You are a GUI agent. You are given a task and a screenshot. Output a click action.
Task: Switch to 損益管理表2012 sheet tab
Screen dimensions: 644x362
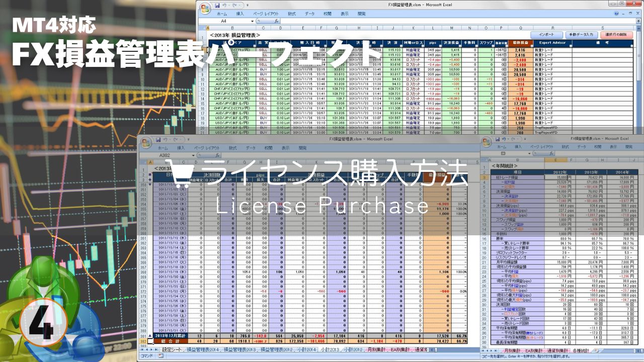tap(277, 349)
